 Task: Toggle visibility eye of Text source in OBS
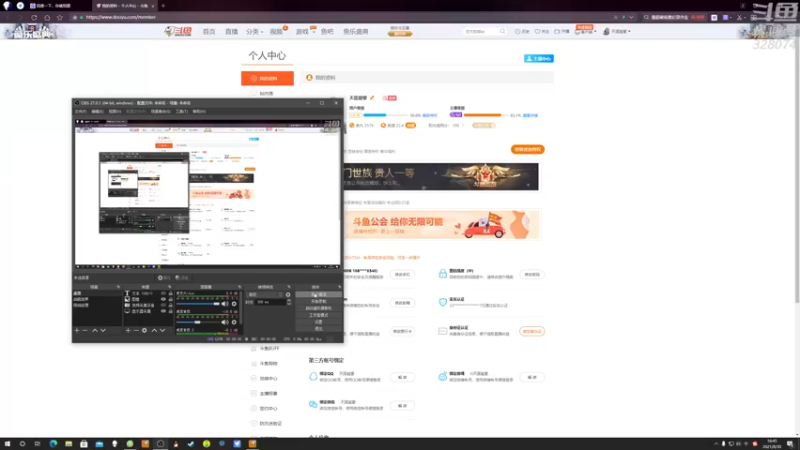pos(163,293)
